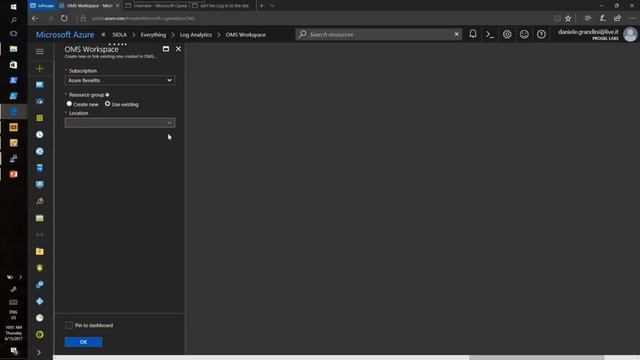The image size is (640, 360).
Task: Open Windows Store icon on taskbar
Action: [x=13, y=64]
